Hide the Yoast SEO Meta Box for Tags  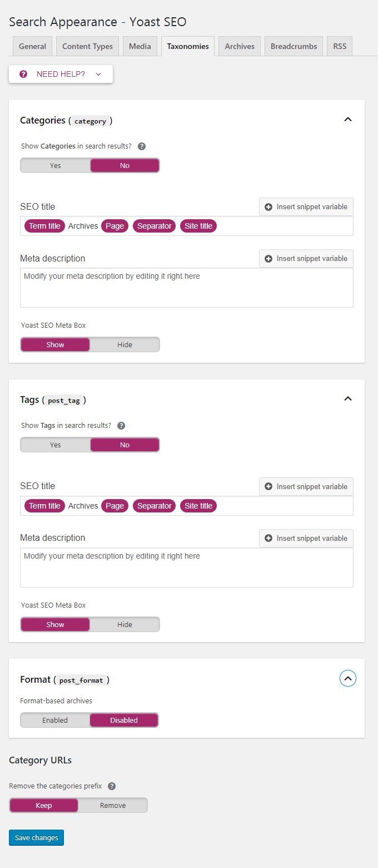pyautogui.click(x=125, y=624)
